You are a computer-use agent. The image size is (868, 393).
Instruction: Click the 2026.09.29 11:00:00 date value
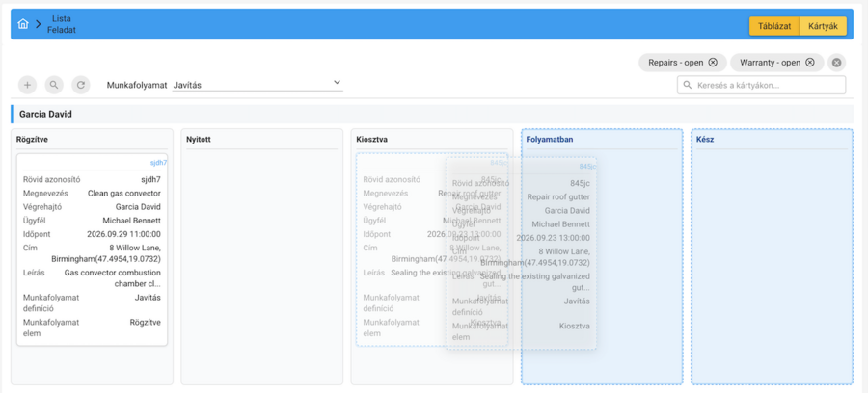pos(124,234)
